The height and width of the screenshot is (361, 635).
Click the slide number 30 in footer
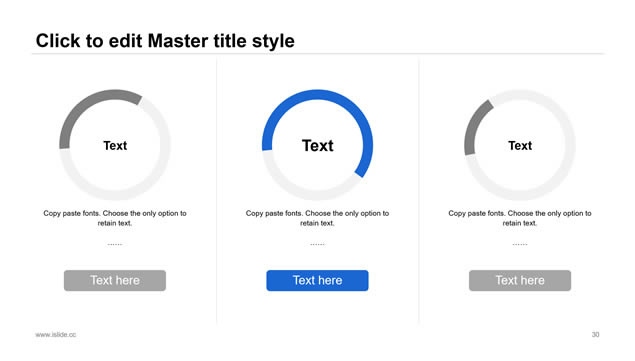(x=595, y=335)
